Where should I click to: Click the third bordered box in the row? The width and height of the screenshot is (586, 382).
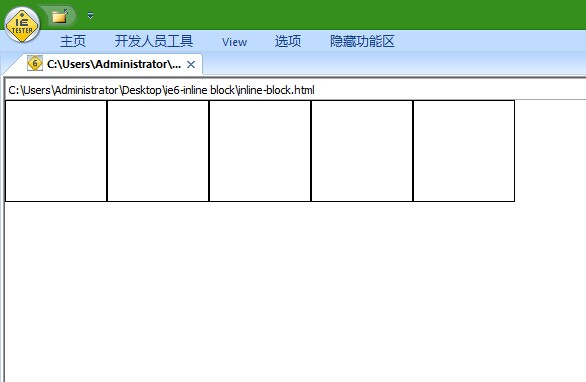[x=260, y=151]
